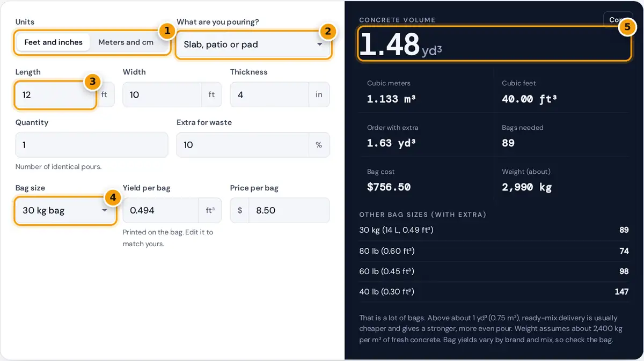Click the 80 lb (0.60 ft³) row
This screenshot has width=644, height=361.
click(494, 251)
